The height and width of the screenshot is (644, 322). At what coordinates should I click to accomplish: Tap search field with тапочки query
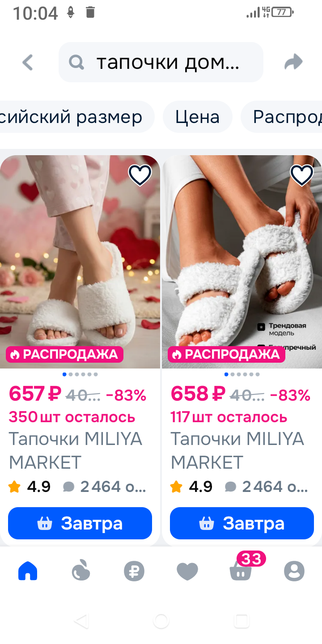(161, 62)
